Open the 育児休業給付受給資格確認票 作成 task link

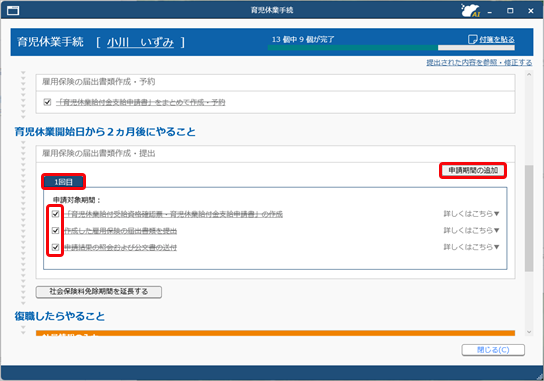(173, 214)
